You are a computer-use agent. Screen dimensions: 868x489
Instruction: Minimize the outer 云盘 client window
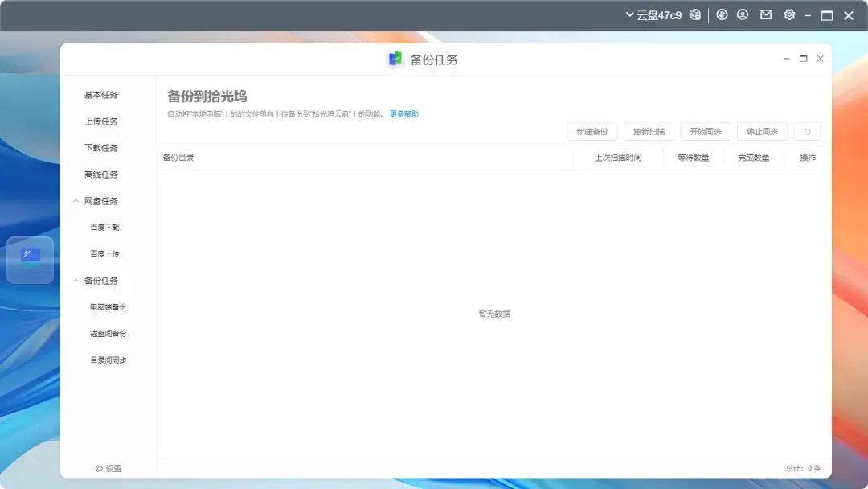pyautogui.click(x=808, y=15)
